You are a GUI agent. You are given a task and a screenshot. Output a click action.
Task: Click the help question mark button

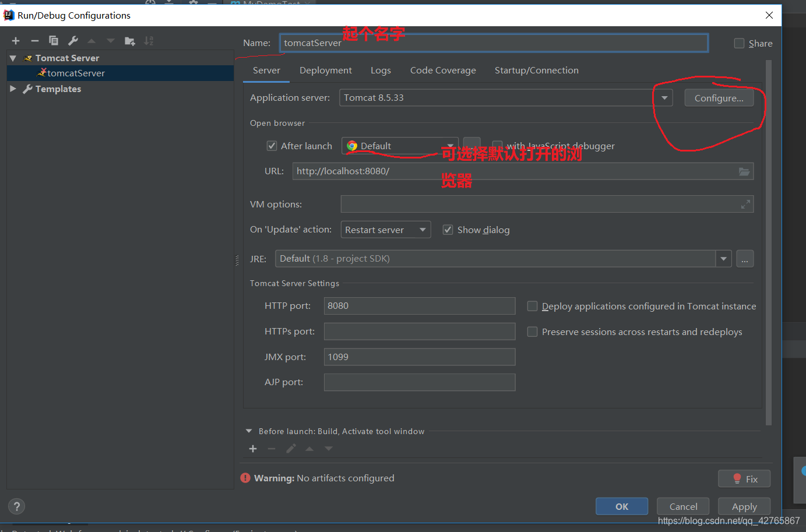point(17,506)
